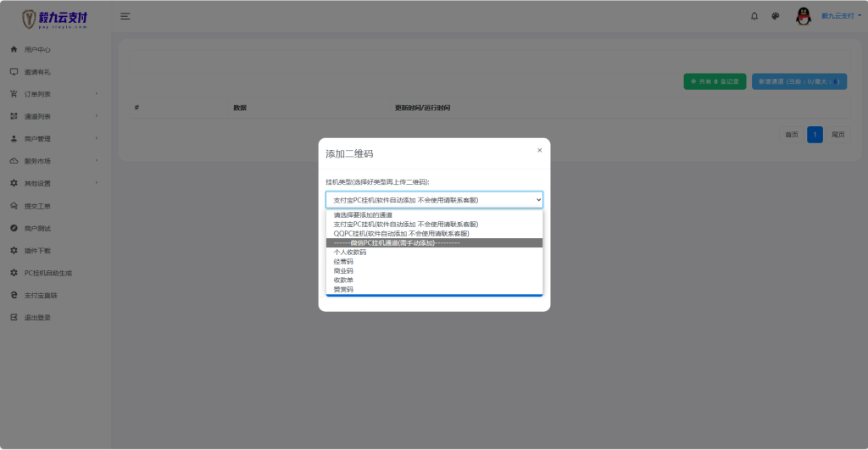Click the green 共有 0 条记录 button
868x450 pixels.
tap(715, 81)
